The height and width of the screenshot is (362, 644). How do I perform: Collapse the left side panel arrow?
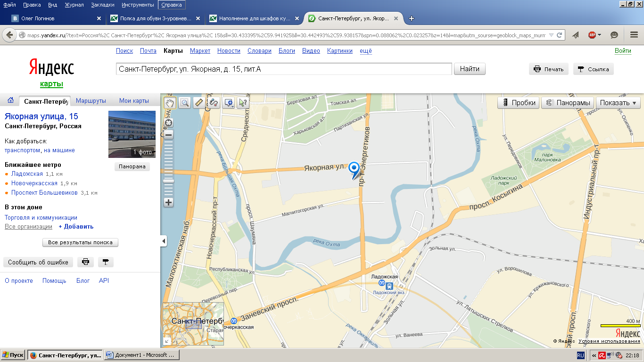(x=164, y=241)
